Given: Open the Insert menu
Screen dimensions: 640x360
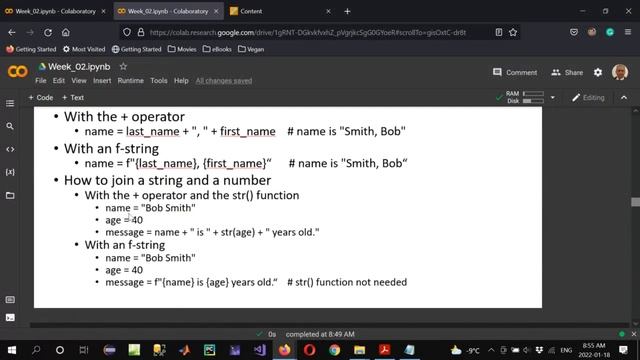Looking at the screenshot, I should (102, 81).
